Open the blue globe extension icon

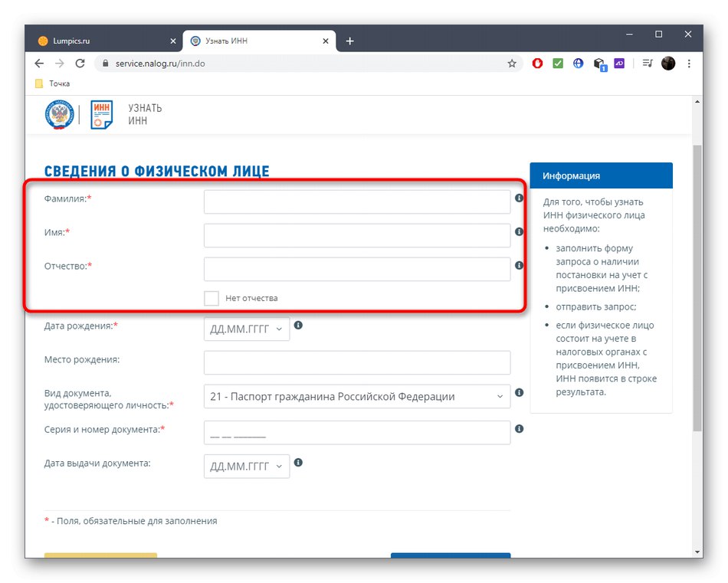tap(578, 63)
